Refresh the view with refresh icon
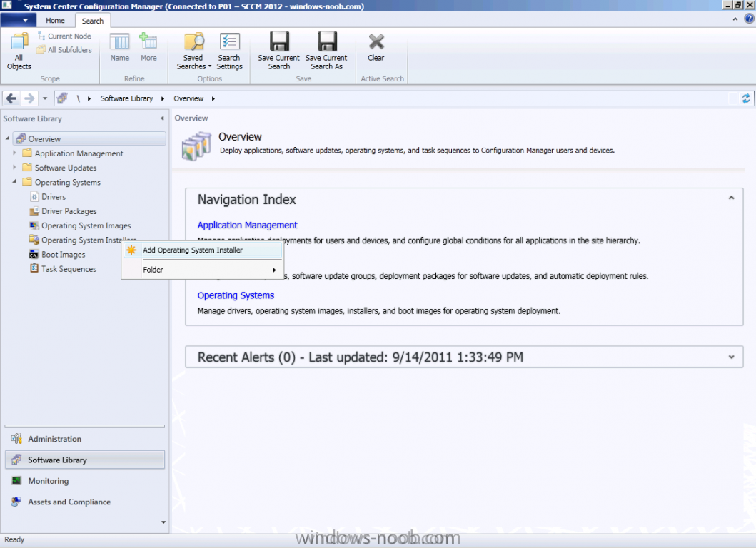The height and width of the screenshot is (548, 756). tap(745, 98)
